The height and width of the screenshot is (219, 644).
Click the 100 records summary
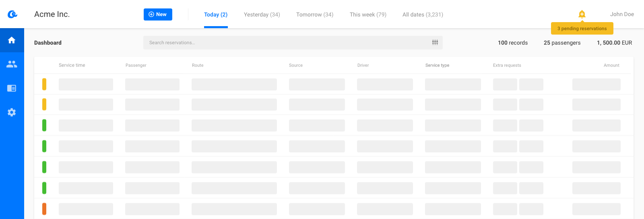[x=513, y=43]
